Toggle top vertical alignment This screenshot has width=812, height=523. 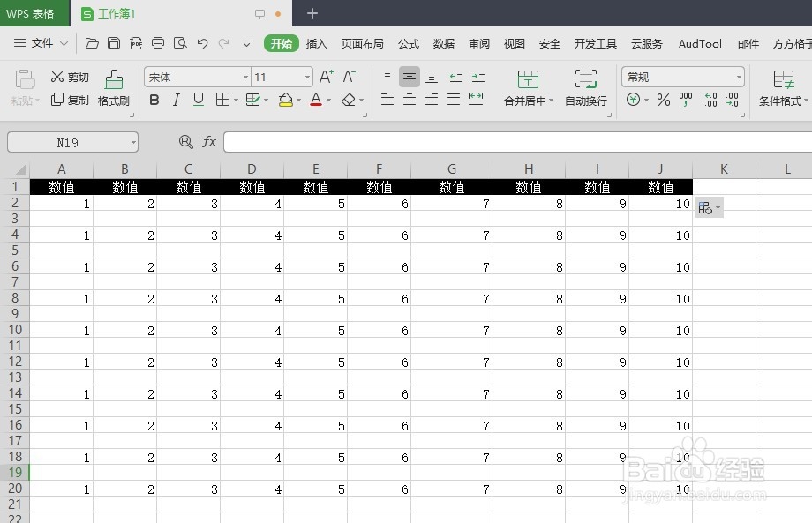coord(387,77)
